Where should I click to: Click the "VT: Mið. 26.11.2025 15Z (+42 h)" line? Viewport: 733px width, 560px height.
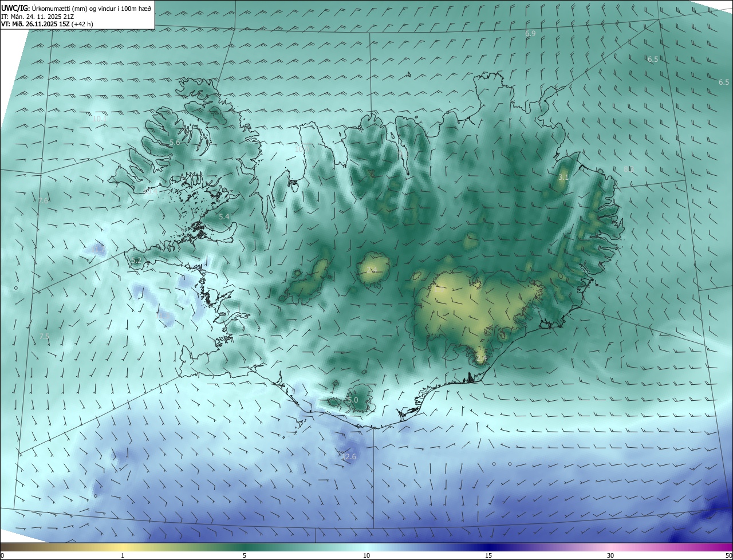click(x=47, y=24)
